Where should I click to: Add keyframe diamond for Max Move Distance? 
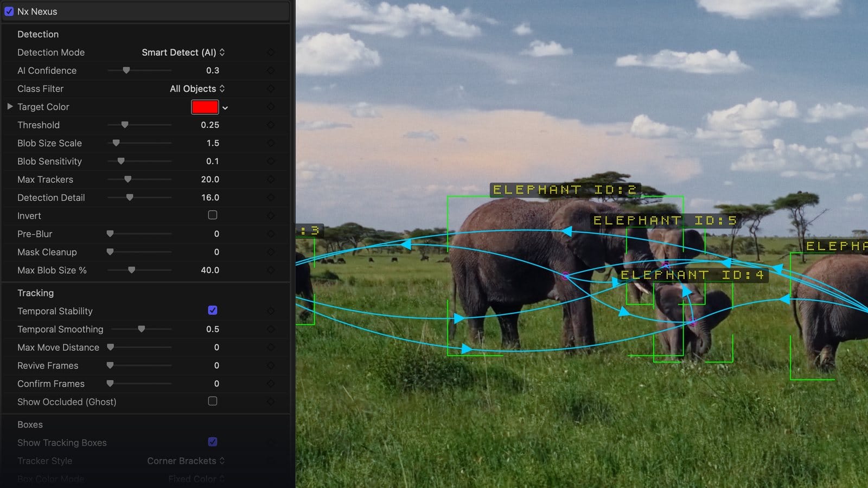[x=271, y=347]
